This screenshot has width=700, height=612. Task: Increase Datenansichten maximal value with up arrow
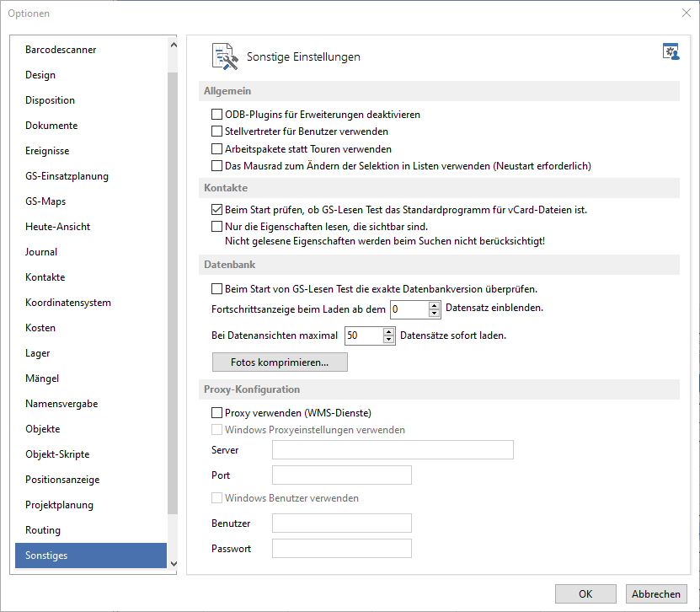point(388,331)
